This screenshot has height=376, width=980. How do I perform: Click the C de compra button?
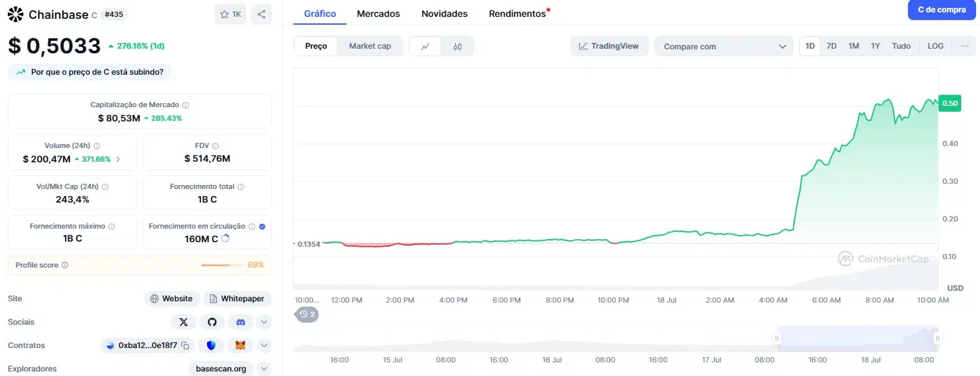[942, 10]
